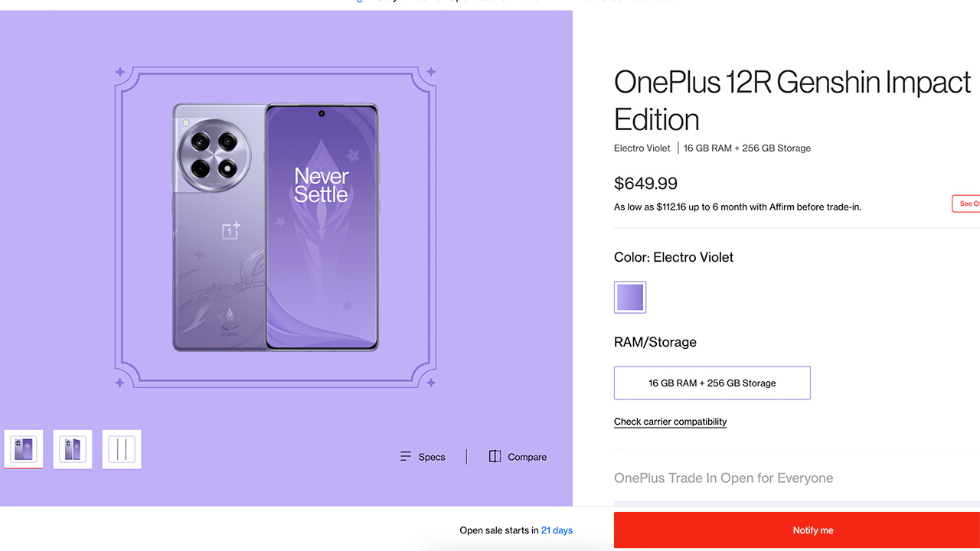Select the first product gallery thumbnail

(23, 449)
